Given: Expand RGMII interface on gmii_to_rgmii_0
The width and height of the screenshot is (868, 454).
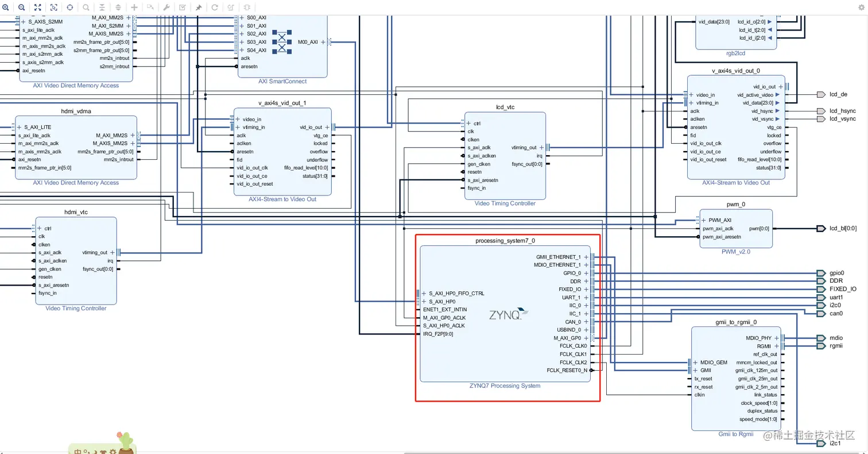Looking at the screenshot, I should [777, 347].
